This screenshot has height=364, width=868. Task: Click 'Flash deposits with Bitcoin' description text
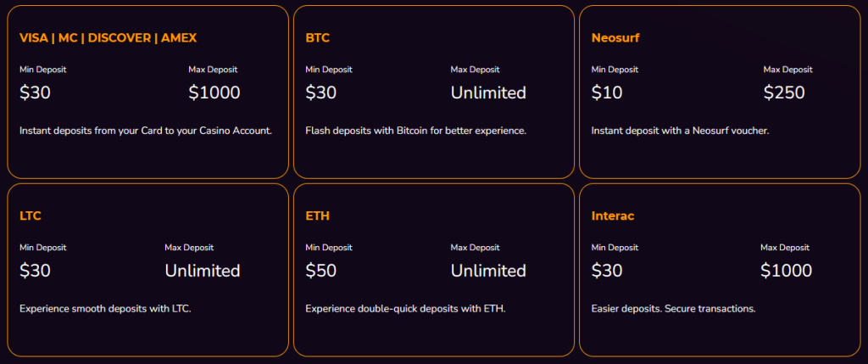415,132
